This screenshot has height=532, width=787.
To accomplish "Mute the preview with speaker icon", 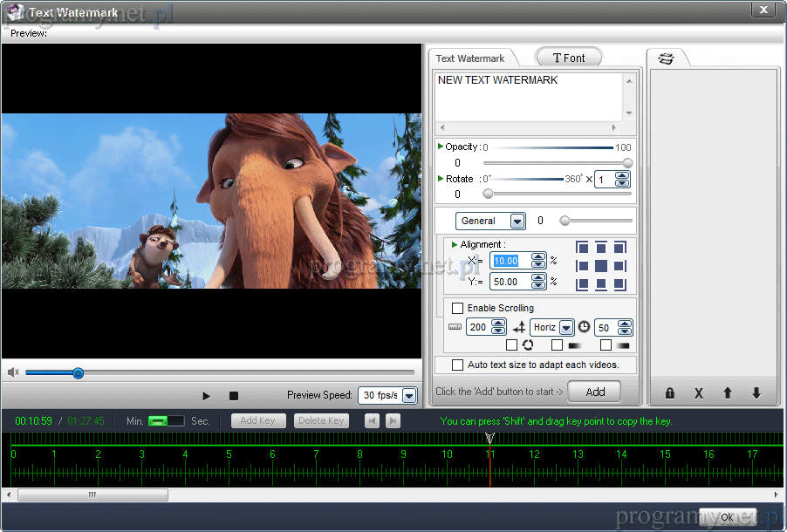I will pos(13,372).
